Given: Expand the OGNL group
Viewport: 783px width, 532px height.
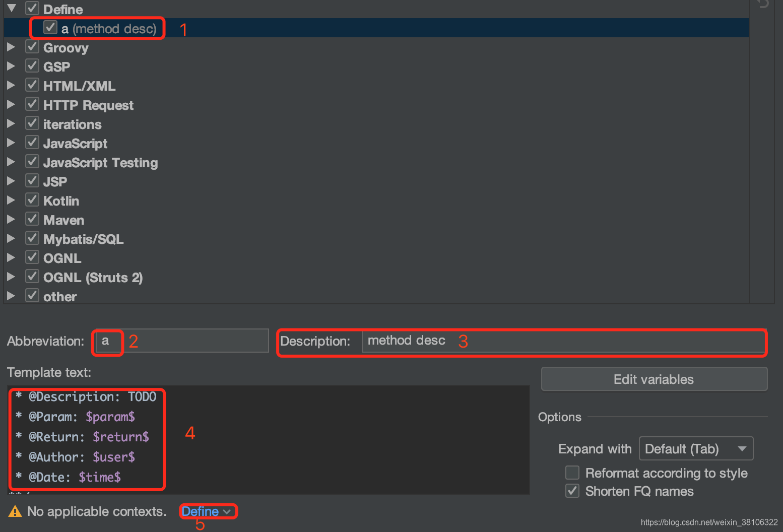Looking at the screenshot, I should tap(11, 257).
